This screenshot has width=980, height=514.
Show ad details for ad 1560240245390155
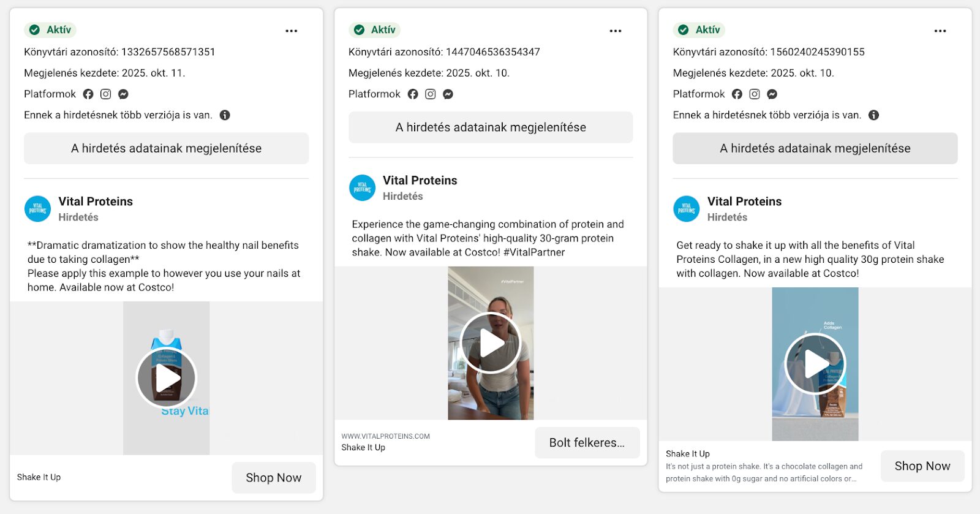click(x=815, y=148)
